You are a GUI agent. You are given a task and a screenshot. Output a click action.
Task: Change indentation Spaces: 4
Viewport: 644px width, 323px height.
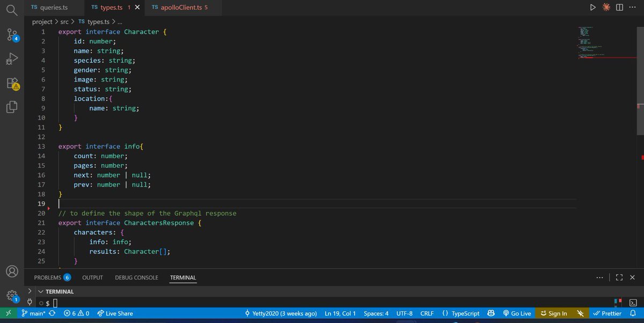click(376, 313)
